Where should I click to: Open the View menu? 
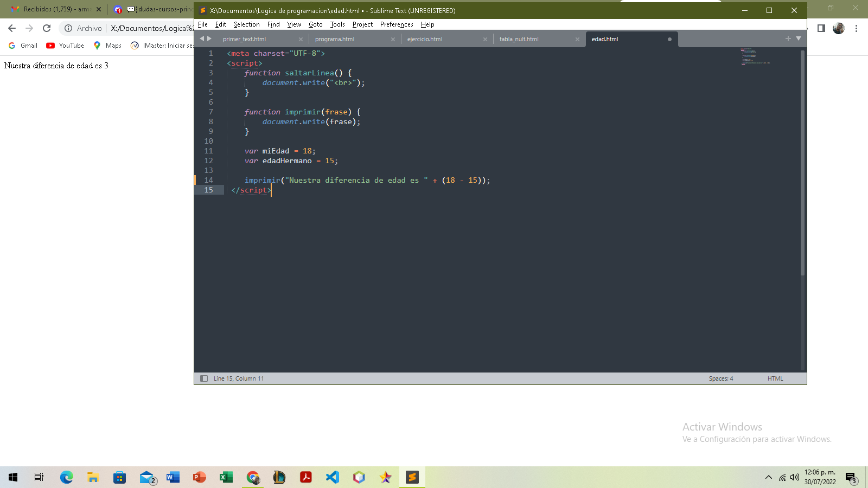point(294,24)
